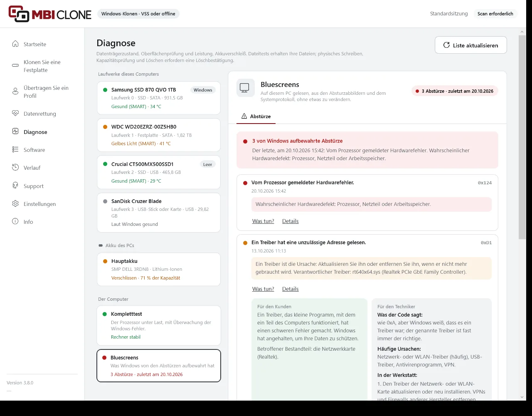Click 'Gelbes Licht (SMART) · 41 °C' status
Image resolution: width=532 pixels, height=416 pixels.
tap(141, 144)
